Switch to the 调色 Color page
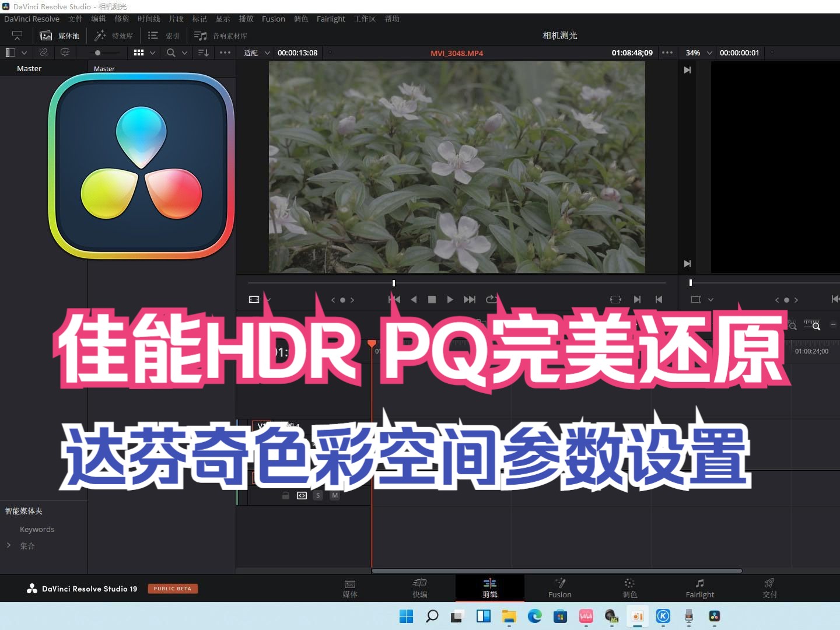The width and height of the screenshot is (840, 630). click(x=630, y=589)
